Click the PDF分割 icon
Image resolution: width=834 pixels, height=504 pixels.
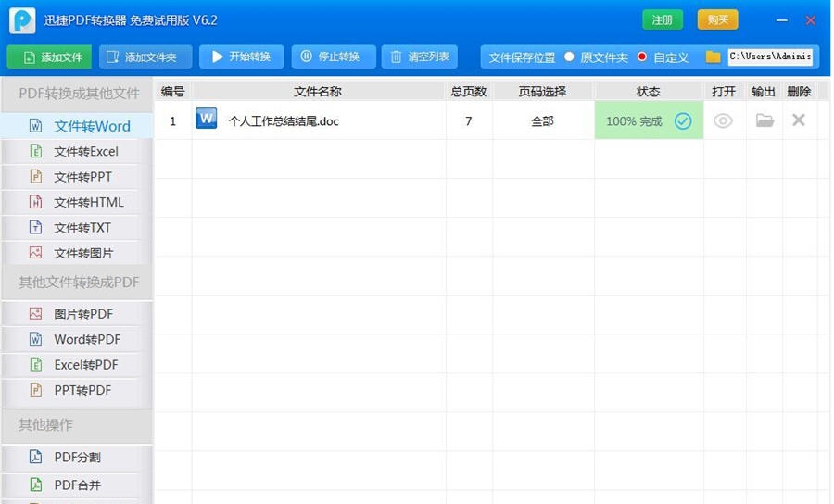pyautogui.click(x=35, y=458)
